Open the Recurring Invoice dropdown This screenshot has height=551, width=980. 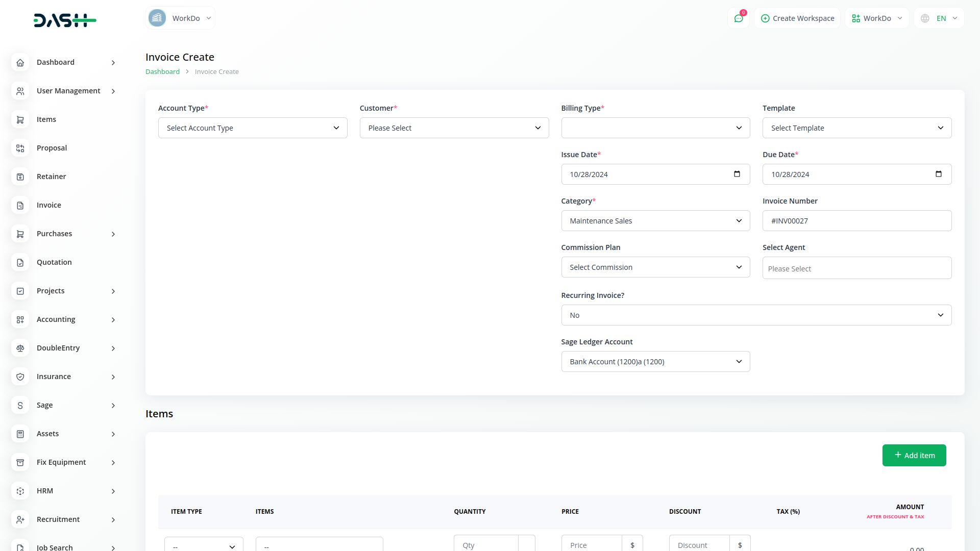[756, 315]
